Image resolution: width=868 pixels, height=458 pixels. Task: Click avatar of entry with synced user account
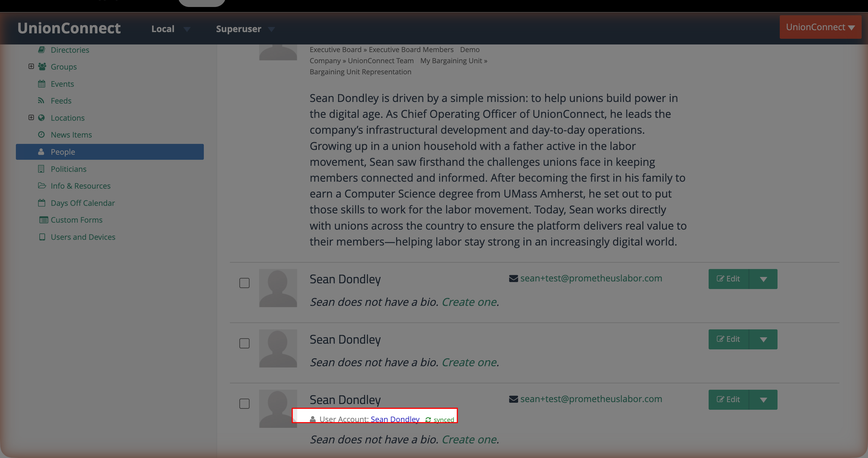(278, 409)
